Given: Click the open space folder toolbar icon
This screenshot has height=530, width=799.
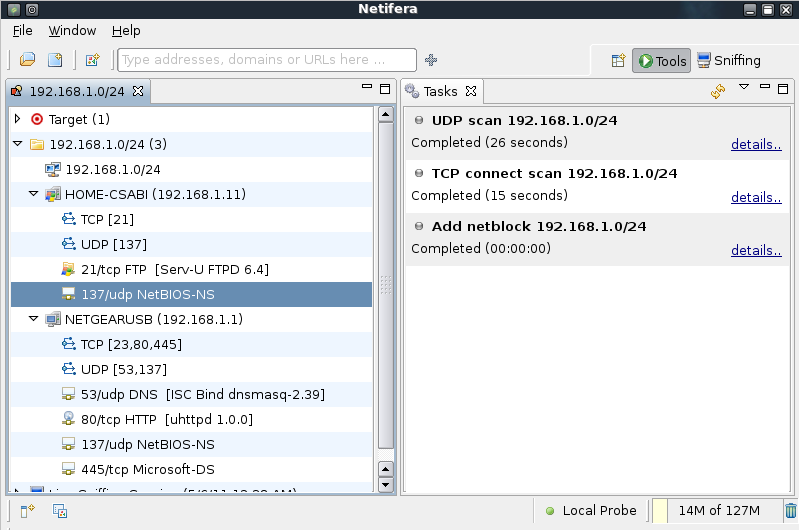Looking at the screenshot, I should coord(28,60).
